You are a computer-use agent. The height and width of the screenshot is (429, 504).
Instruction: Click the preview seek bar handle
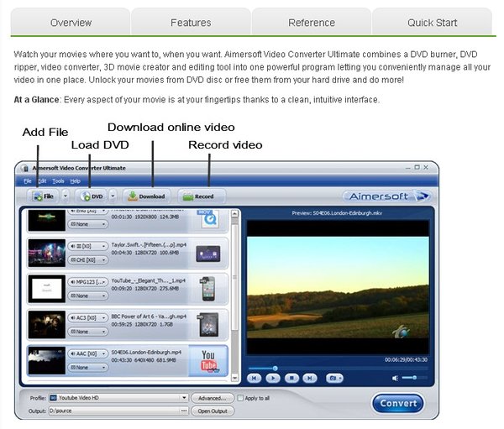point(276,369)
